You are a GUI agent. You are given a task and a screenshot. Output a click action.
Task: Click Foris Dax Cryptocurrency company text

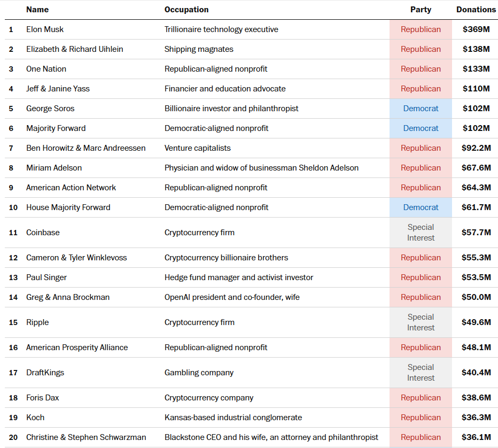point(209,398)
